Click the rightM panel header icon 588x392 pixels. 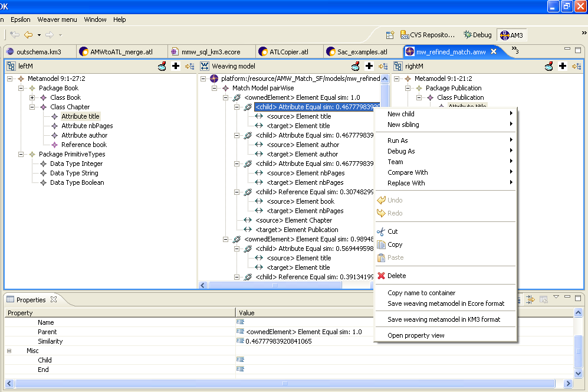coord(398,66)
